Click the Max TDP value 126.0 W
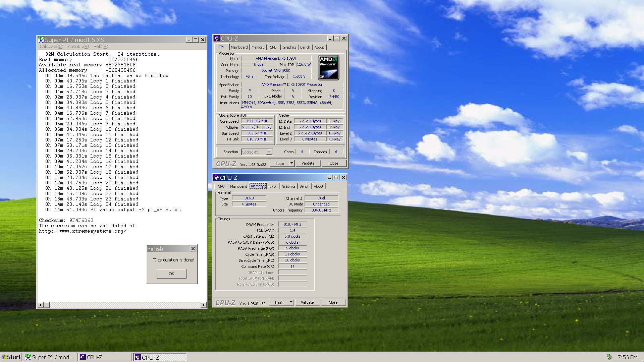The height and width of the screenshot is (362, 644). (x=304, y=65)
